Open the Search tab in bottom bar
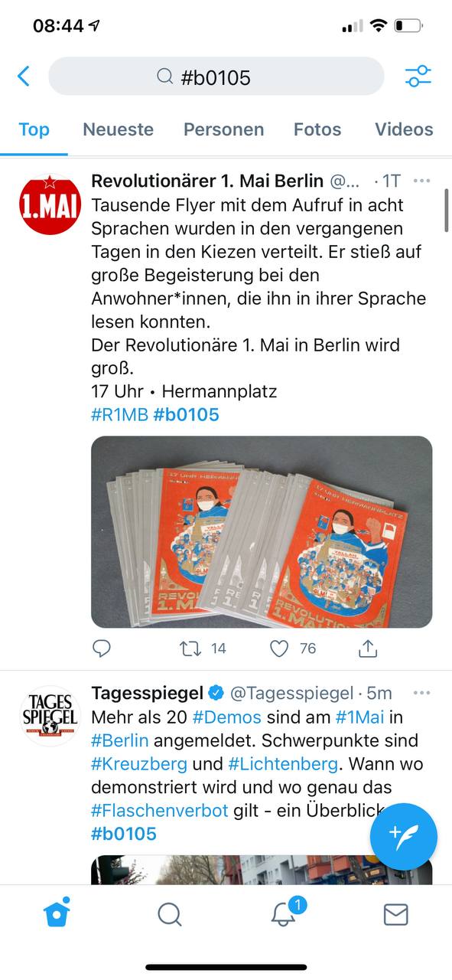The image size is (452, 980). pos(169,913)
